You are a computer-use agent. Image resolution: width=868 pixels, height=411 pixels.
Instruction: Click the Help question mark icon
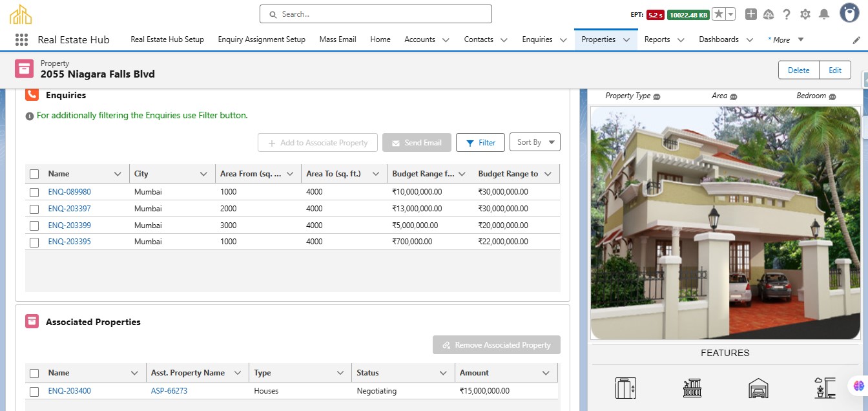787,14
